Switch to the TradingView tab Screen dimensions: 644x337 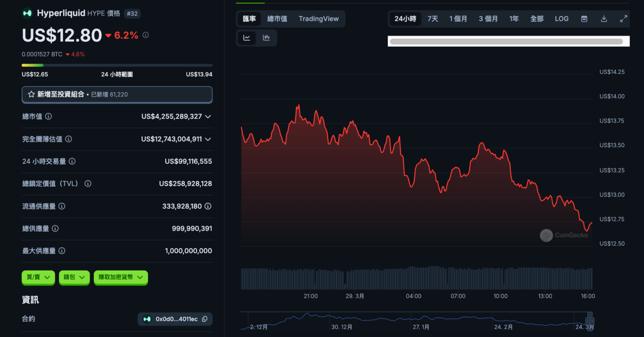click(318, 19)
